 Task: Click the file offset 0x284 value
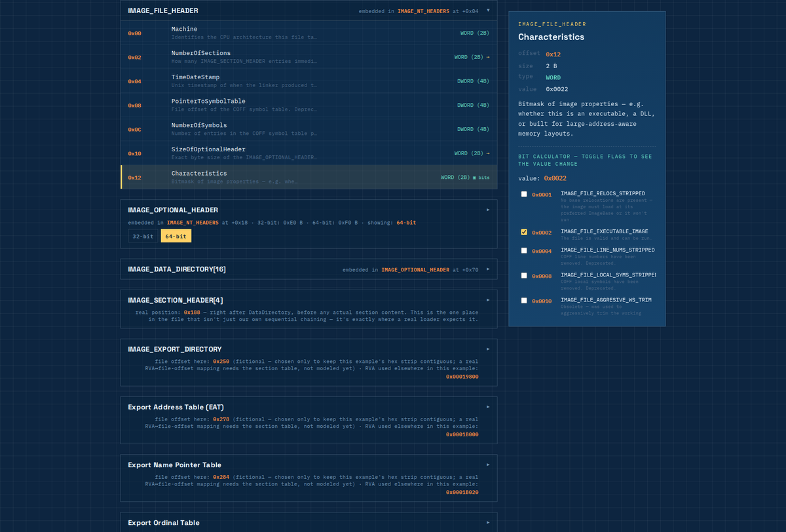pyautogui.click(x=221, y=477)
